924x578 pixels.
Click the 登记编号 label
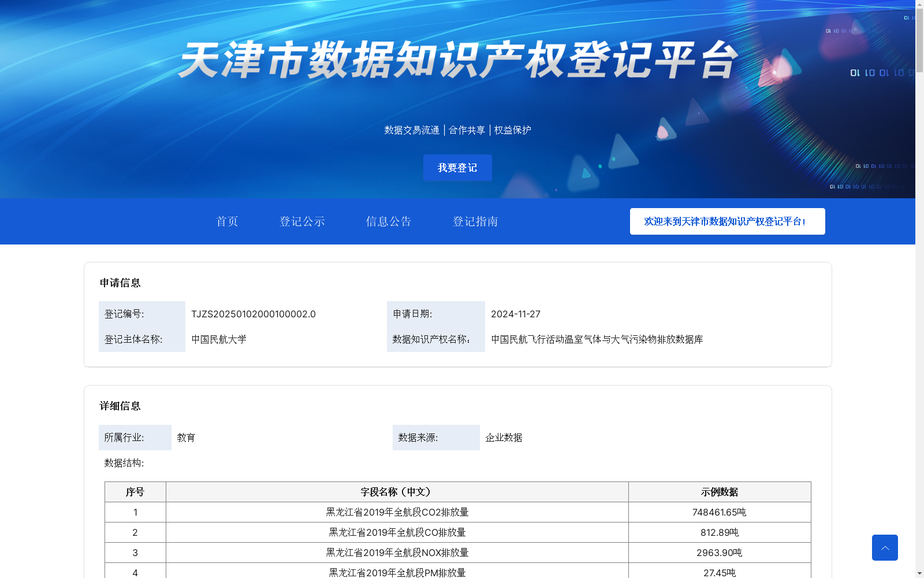pyautogui.click(x=124, y=314)
